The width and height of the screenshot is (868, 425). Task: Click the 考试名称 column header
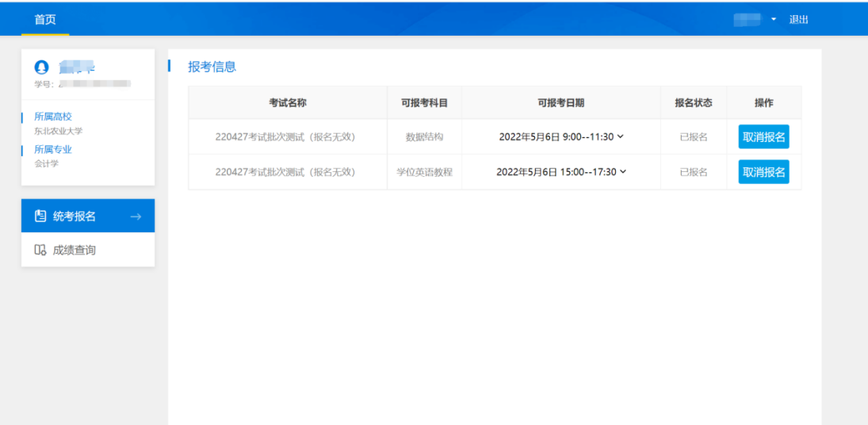click(287, 102)
